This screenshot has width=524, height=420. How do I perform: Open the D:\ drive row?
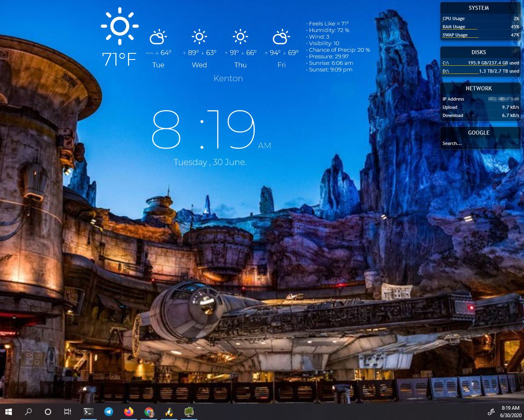coord(481,71)
